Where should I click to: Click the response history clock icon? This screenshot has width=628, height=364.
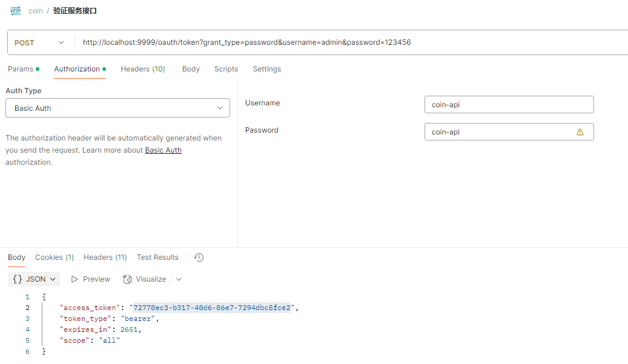click(x=199, y=257)
